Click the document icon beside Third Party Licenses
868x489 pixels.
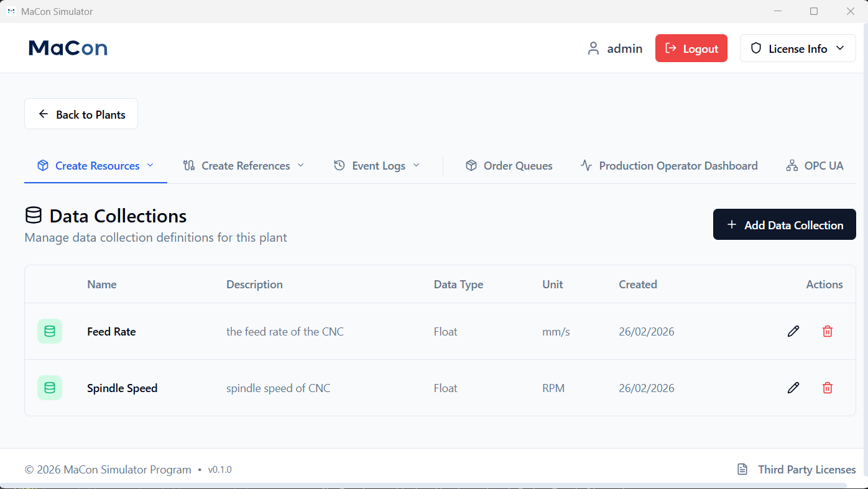point(742,469)
